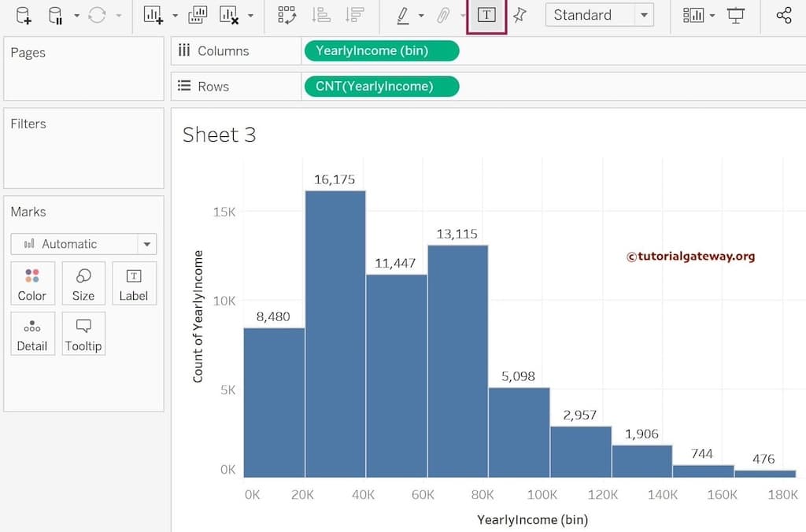Toggle Presentation Mode icon
The height and width of the screenshot is (532, 806).
click(x=736, y=15)
